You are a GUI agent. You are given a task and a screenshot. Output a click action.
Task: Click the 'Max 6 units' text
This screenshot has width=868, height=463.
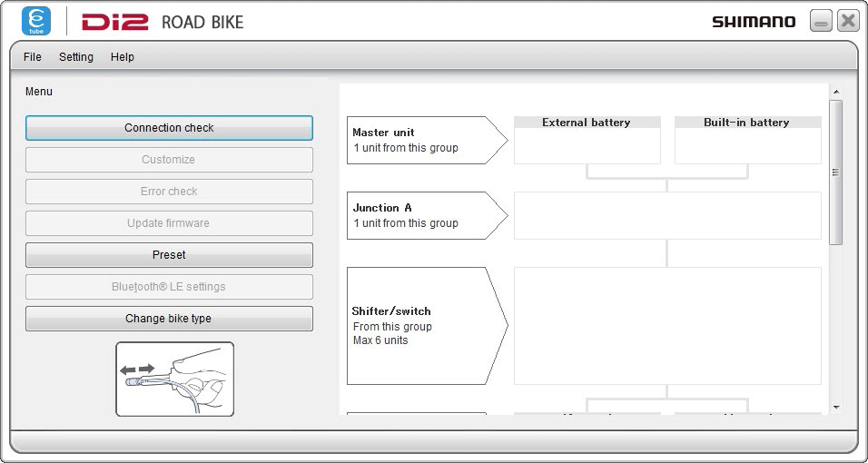point(380,340)
